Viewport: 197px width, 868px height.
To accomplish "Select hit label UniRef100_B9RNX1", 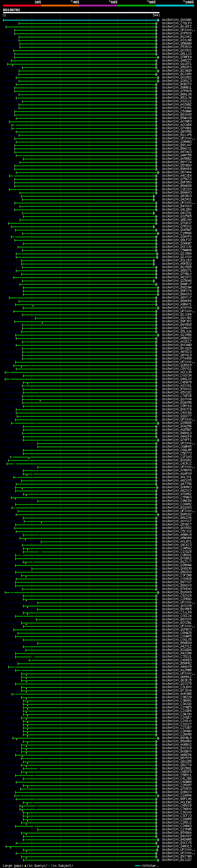I will coord(177,88).
